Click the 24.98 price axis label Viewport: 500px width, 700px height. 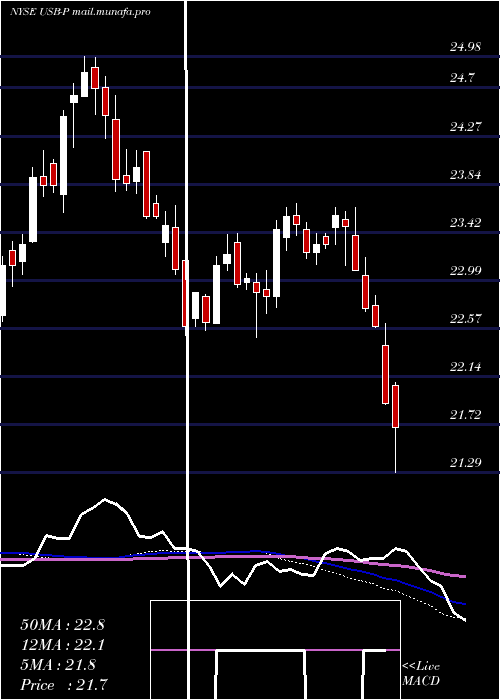466,47
